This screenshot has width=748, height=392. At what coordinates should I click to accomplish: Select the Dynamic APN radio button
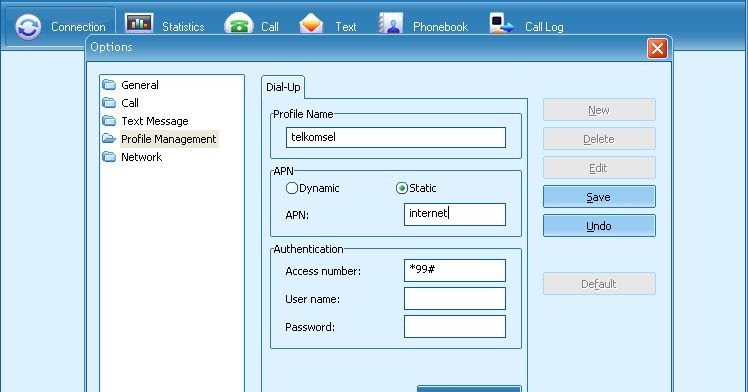click(x=291, y=188)
